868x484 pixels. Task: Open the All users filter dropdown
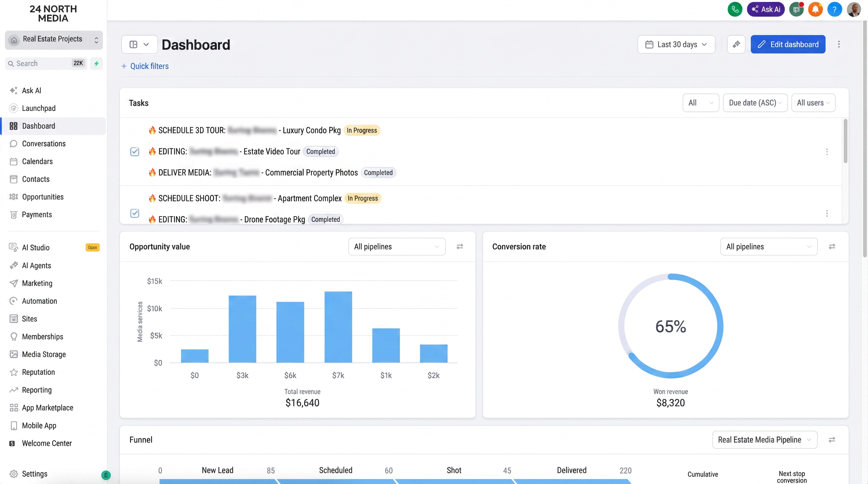point(813,103)
